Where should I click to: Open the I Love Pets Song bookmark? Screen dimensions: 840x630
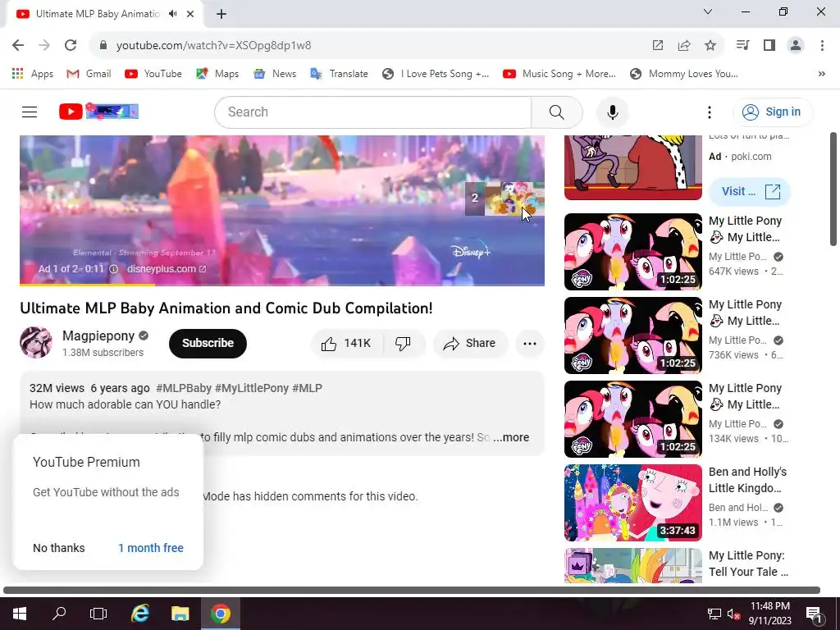coord(436,74)
